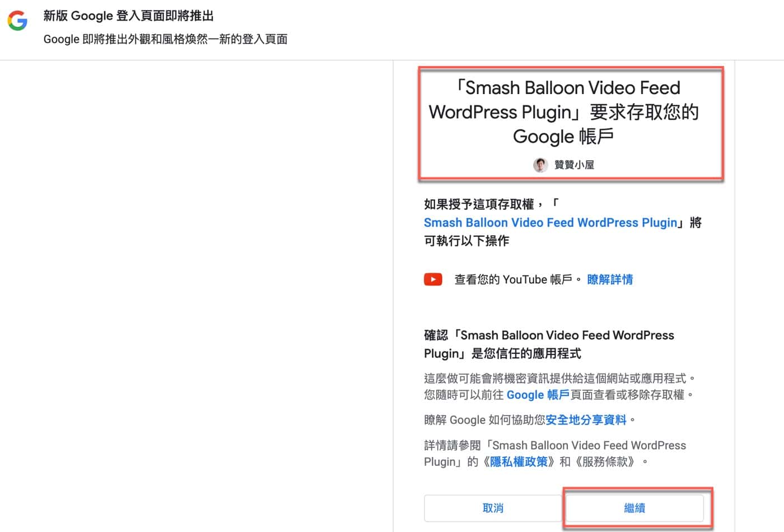784x532 pixels.
Task: Open the 隱私權政策 link
Action: [x=519, y=462]
